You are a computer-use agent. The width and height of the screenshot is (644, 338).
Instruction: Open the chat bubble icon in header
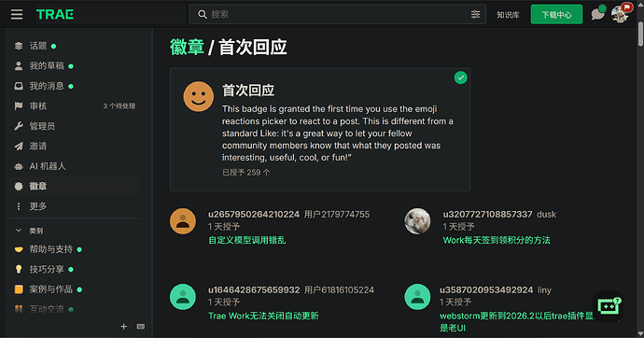(598, 14)
